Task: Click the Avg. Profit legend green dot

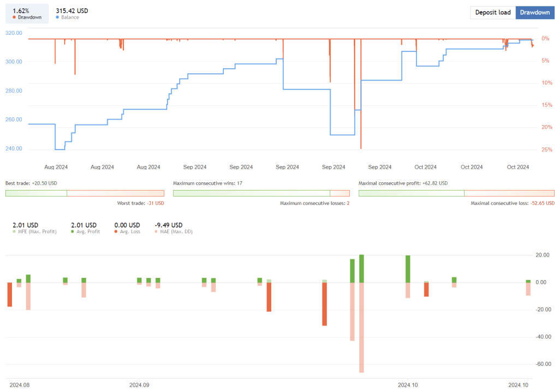Action: [74, 231]
